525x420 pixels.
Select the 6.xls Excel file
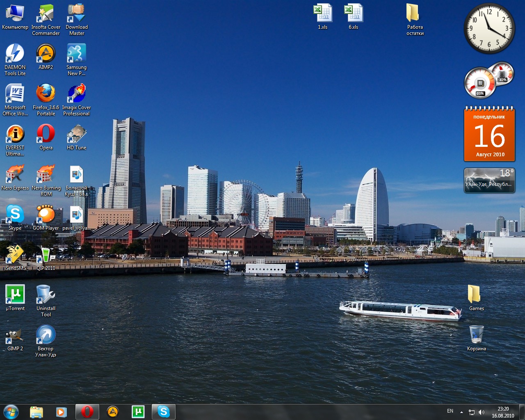pos(353,14)
